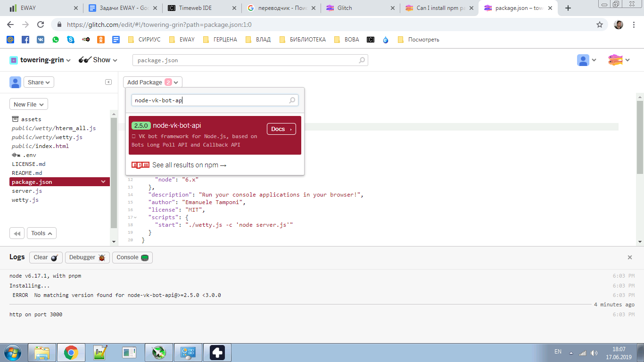Image resolution: width=644 pixels, height=362 pixels.
Task: Expand the Add Package dropdown
Action: [153, 82]
